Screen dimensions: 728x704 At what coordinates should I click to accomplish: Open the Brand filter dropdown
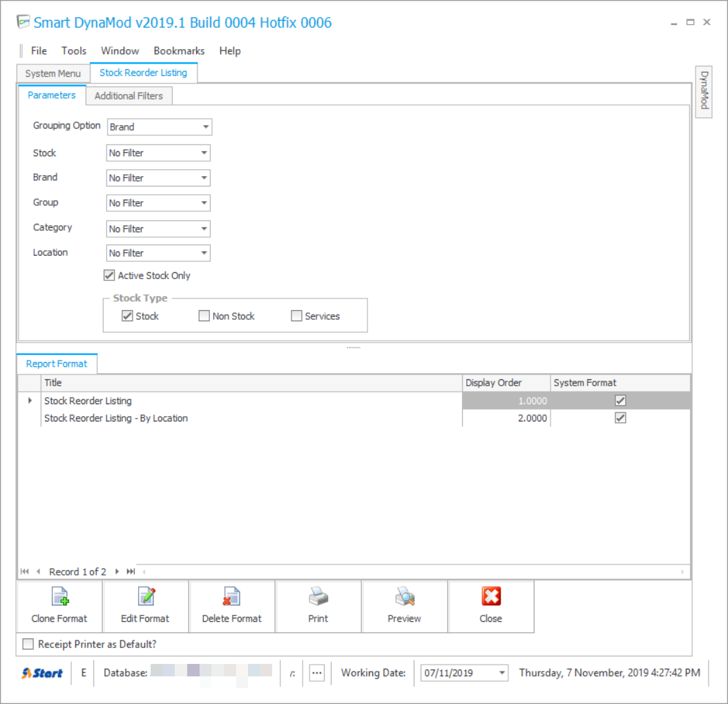click(x=204, y=178)
